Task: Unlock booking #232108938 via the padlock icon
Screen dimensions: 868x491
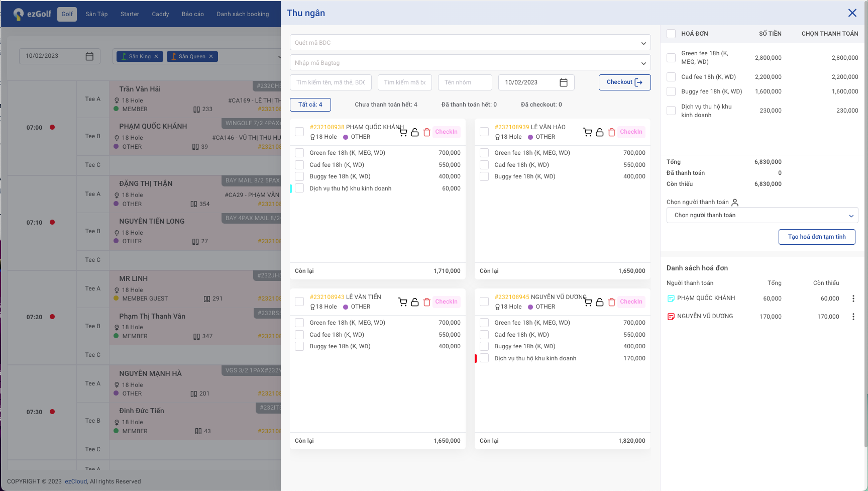Action: (x=415, y=132)
